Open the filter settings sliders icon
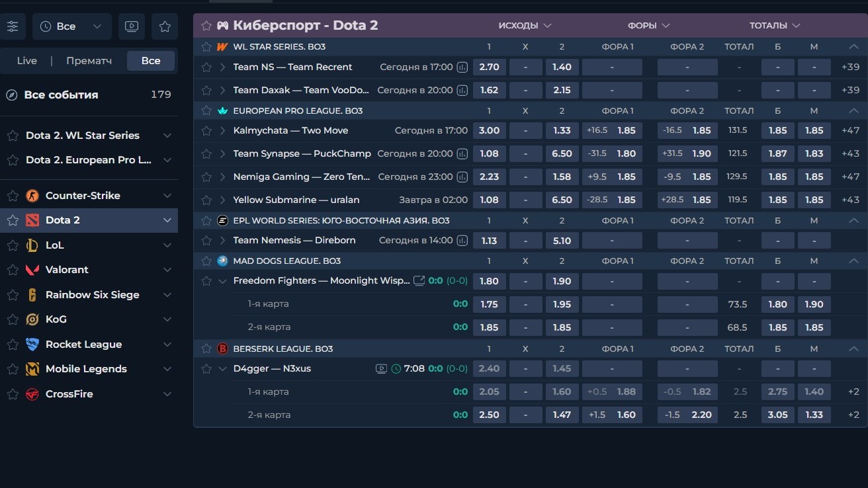868x488 pixels. pyautogui.click(x=13, y=26)
